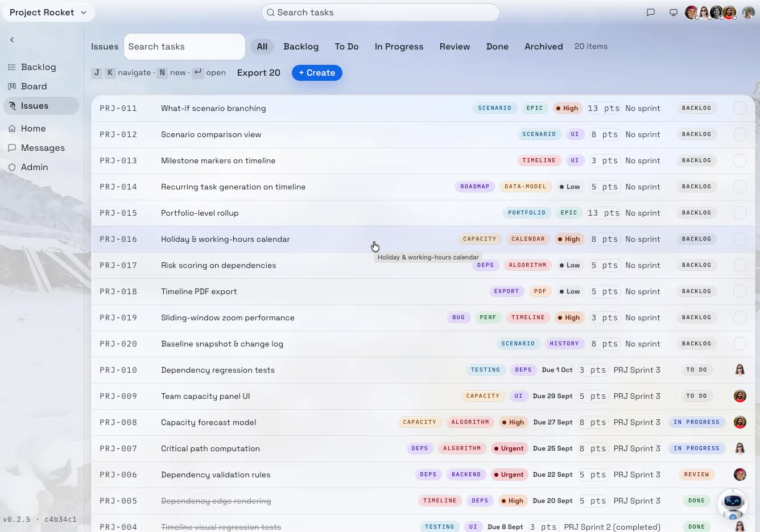Switch to the To Do filter tab
This screenshot has height=532, width=760.
pyautogui.click(x=346, y=47)
